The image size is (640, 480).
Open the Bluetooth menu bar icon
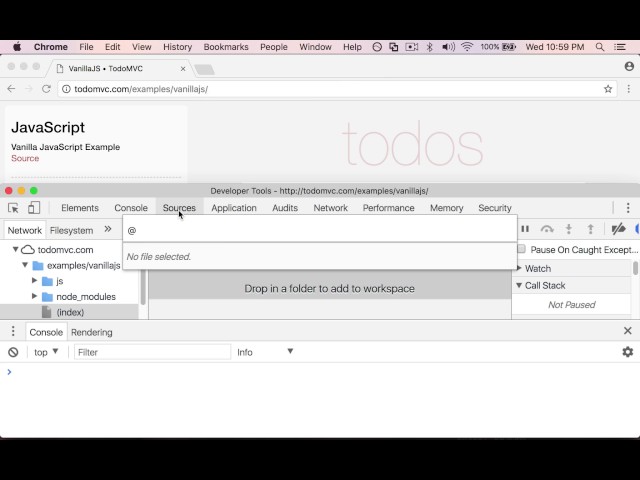click(429, 47)
